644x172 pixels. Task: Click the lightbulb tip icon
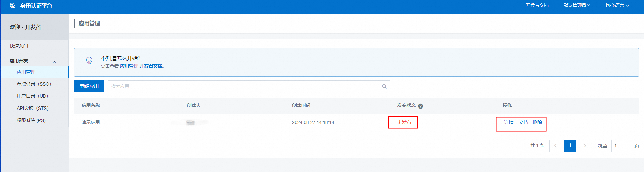[89, 61]
